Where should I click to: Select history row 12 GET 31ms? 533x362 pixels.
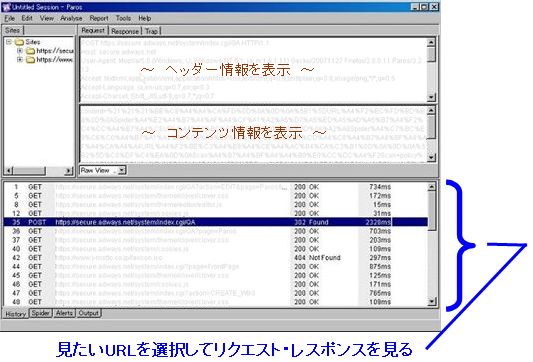coord(216,213)
